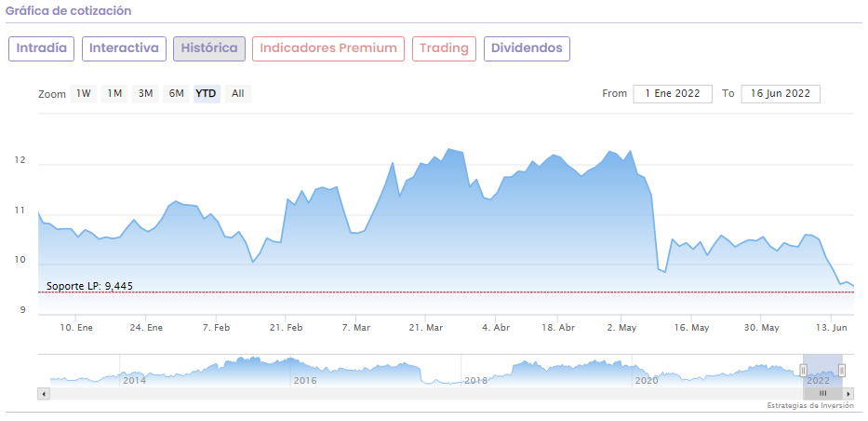Click the To date field
The width and height of the screenshot is (868, 421).
[781, 93]
